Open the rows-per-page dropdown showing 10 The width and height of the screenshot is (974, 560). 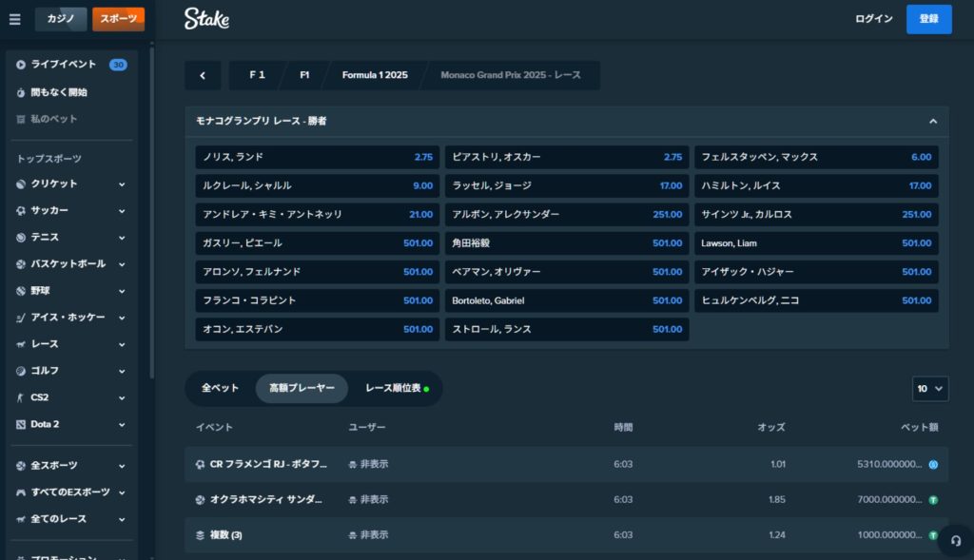930,389
